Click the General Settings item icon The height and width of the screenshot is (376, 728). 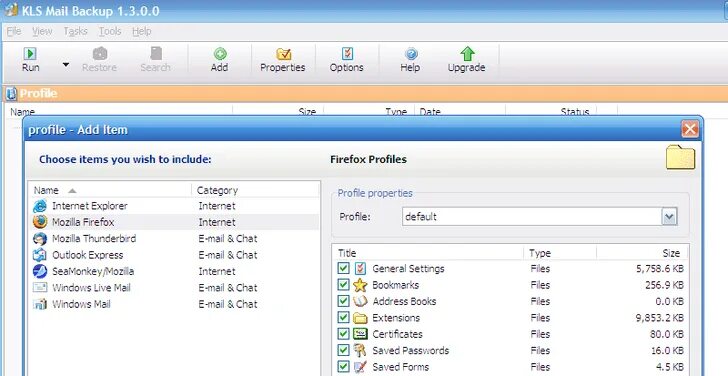point(360,268)
